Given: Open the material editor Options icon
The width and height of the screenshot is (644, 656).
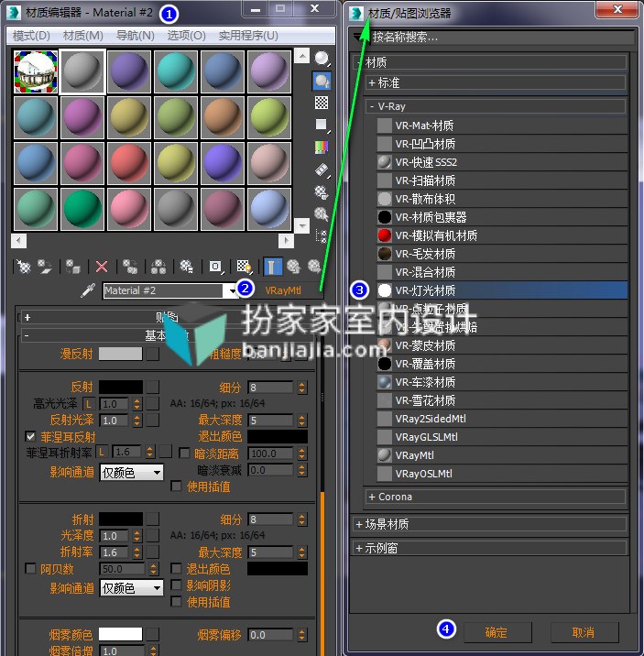Looking at the screenshot, I should coord(322,192).
